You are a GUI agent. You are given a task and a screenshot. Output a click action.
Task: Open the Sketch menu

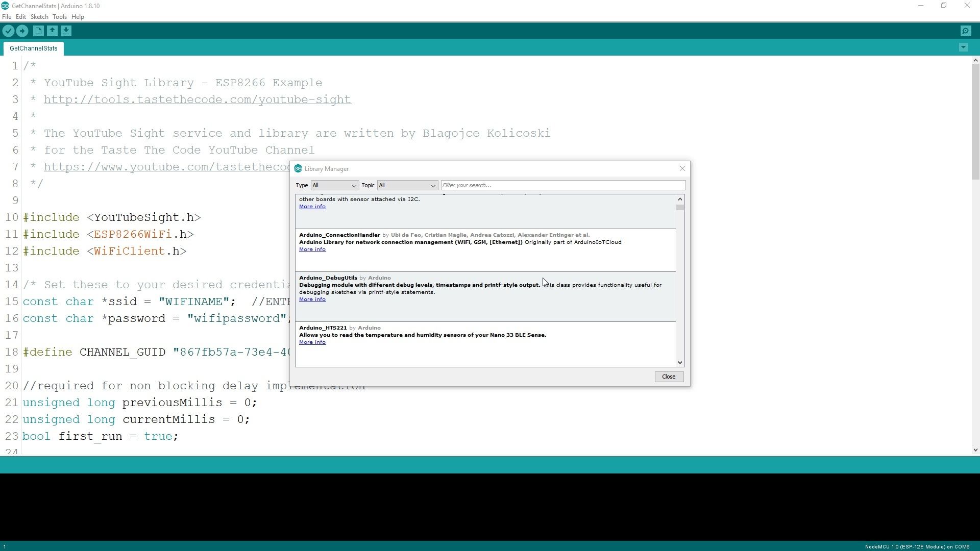[39, 17]
